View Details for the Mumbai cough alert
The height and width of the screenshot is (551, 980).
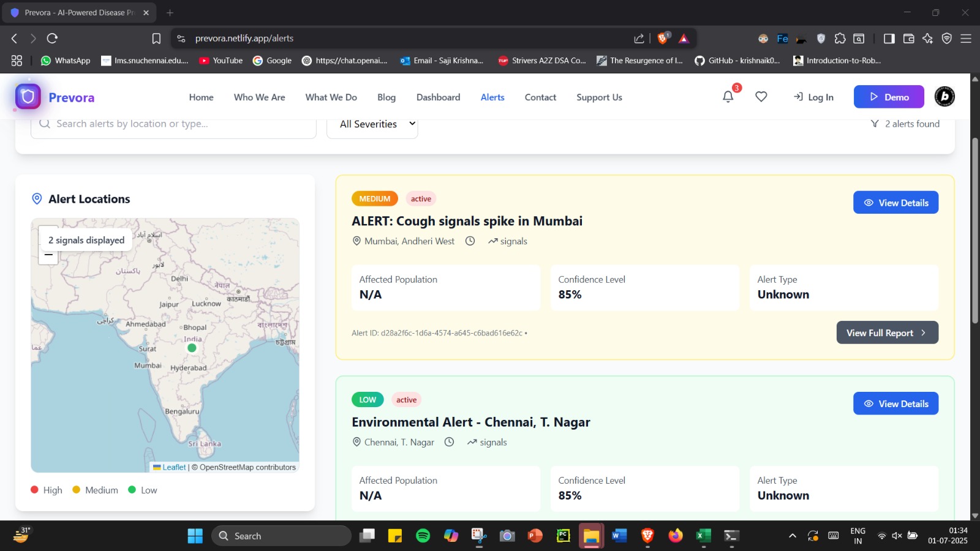(x=896, y=203)
